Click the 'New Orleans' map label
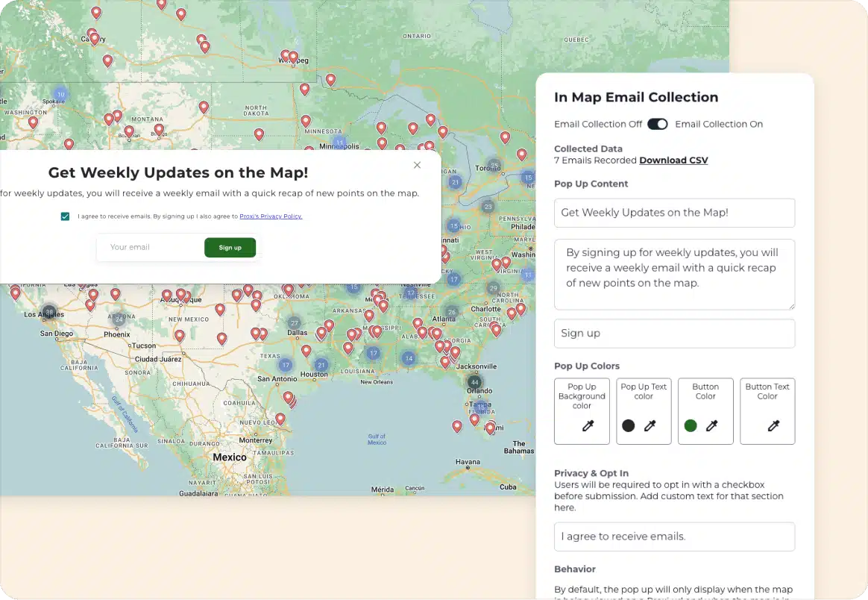Screen dimensions: 868x600 pos(377,382)
